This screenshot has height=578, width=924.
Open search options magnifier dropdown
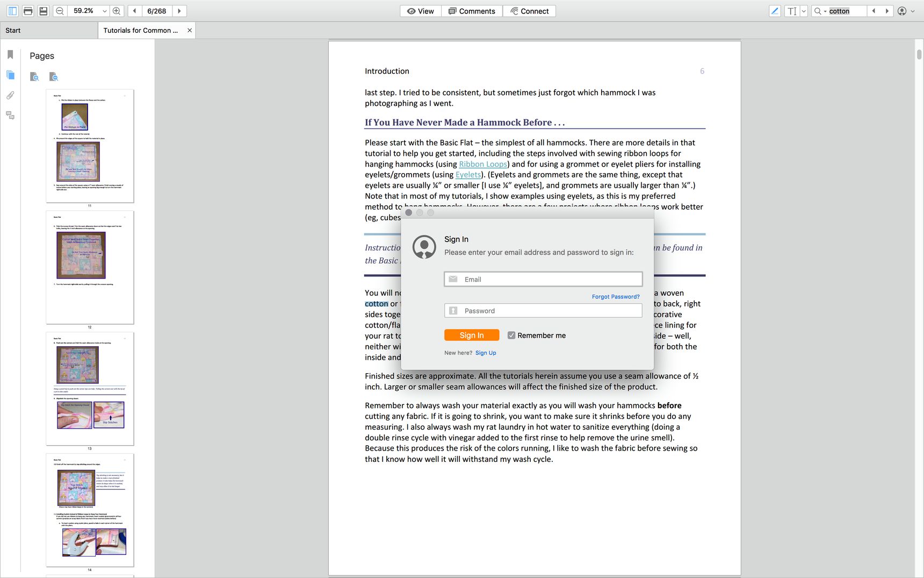point(820,11)
